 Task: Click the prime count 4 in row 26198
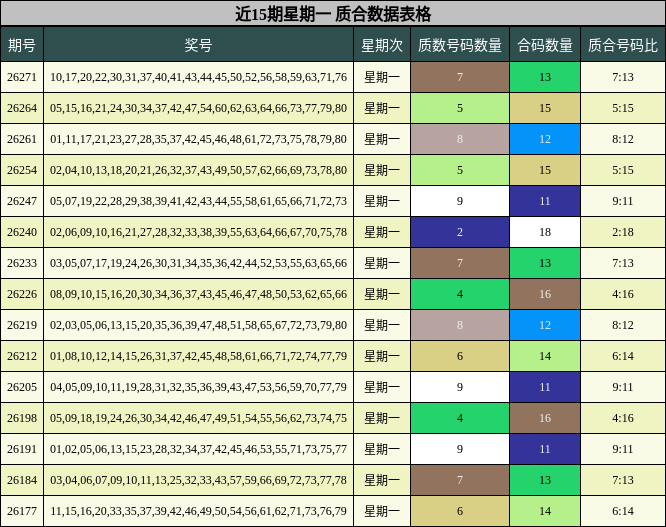[x=460, y=418]
